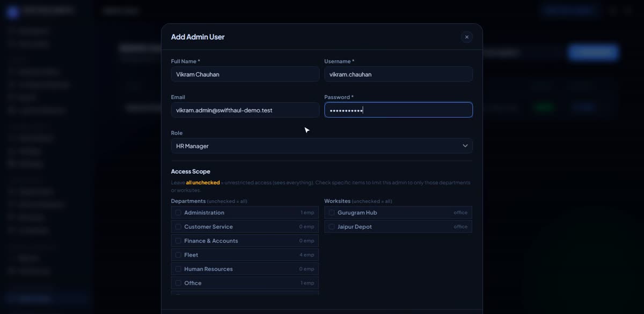Click 'office' tag in Gurugram Hub row
The image size is (644, 314).
tap(460, 213)
